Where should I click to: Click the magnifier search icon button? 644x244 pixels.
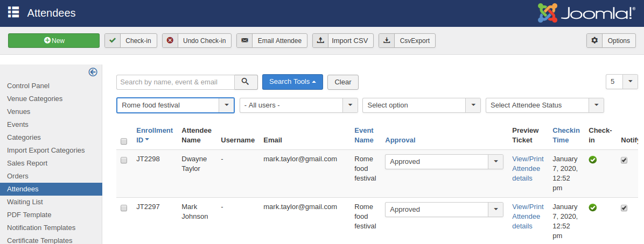click(x=246, y=82)
